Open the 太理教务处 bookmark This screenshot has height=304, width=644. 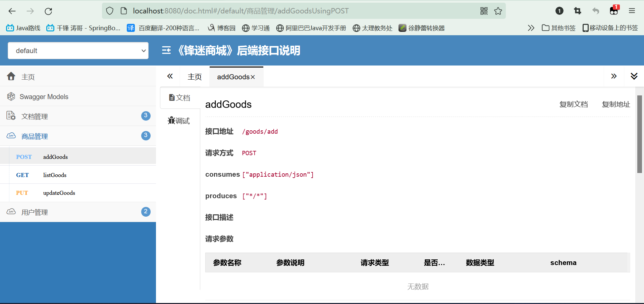pyautogui.click(x=372, y=28)
